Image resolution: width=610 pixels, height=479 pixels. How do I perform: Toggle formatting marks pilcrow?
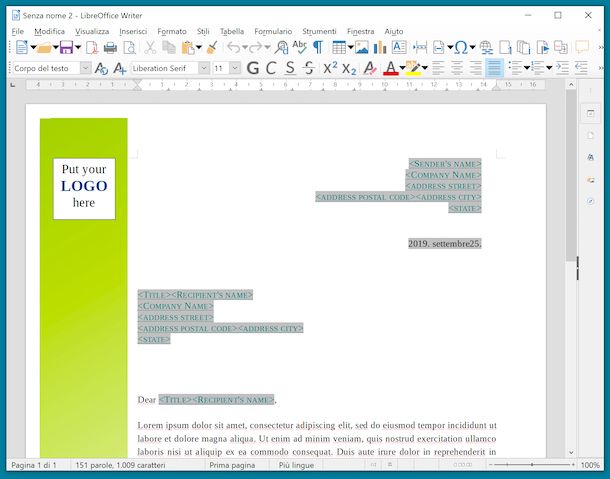coord(318,47)
